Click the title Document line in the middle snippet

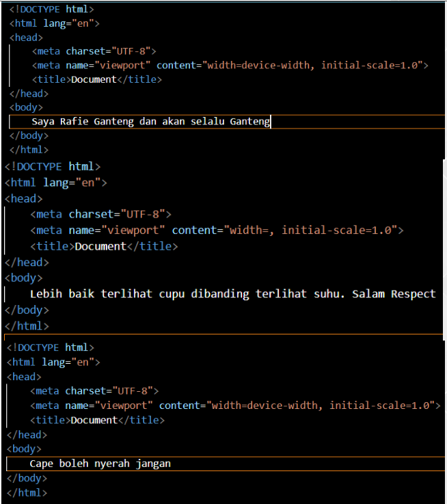[x=104, y=246]
